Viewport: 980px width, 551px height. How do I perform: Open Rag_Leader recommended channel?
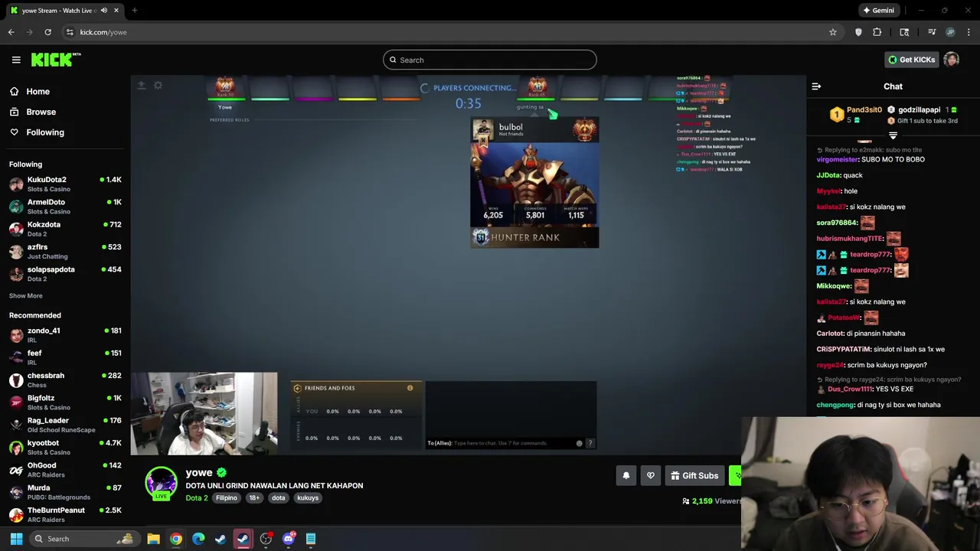65,425
